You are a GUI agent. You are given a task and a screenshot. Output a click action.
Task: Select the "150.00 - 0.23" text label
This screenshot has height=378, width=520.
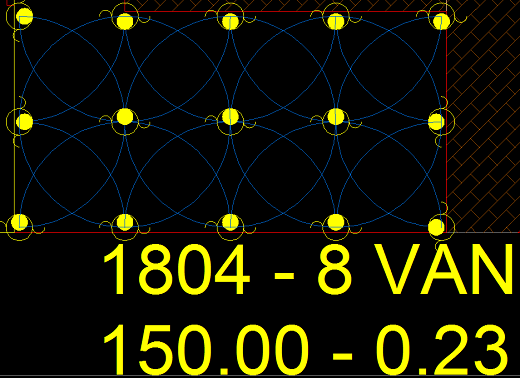pyautogui.click(x=305, y=350)
